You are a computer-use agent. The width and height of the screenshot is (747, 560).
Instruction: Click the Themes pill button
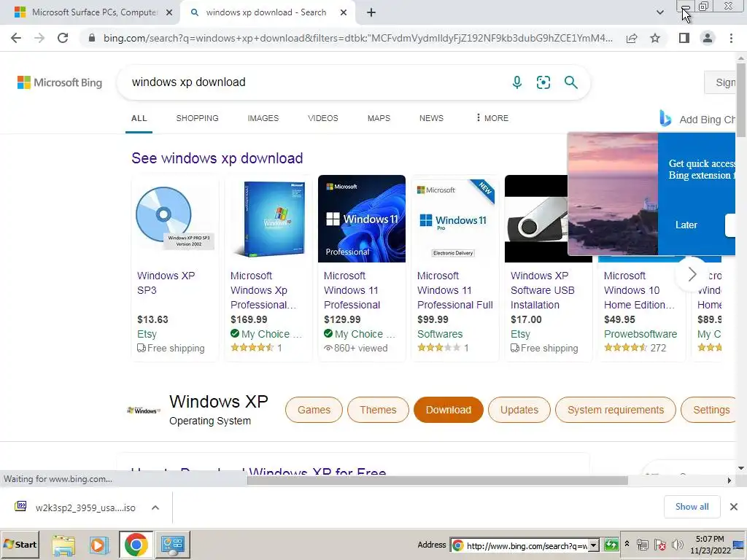(378, 410)
